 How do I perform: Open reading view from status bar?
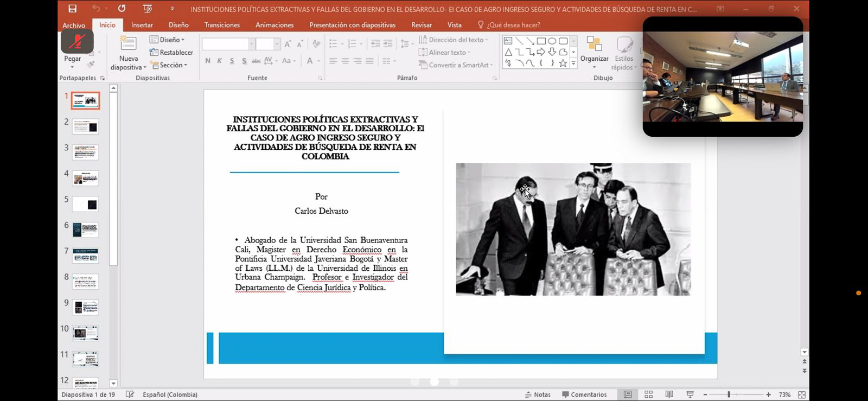[669, 394]
